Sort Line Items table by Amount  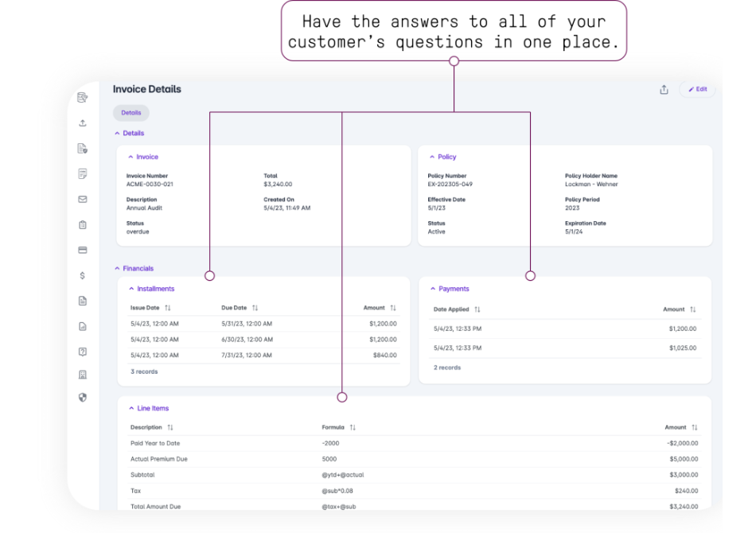point(694,427)
